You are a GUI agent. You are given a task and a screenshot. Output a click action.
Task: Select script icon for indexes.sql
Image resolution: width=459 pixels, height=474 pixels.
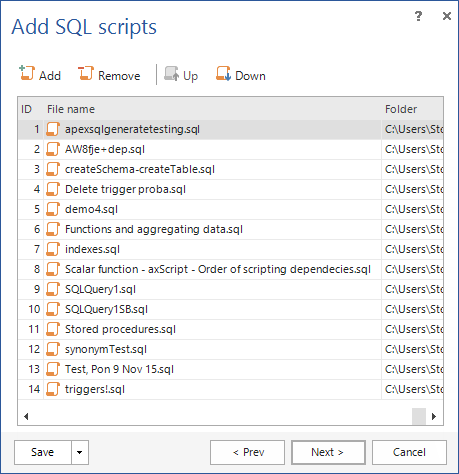(x=53, y=249)
